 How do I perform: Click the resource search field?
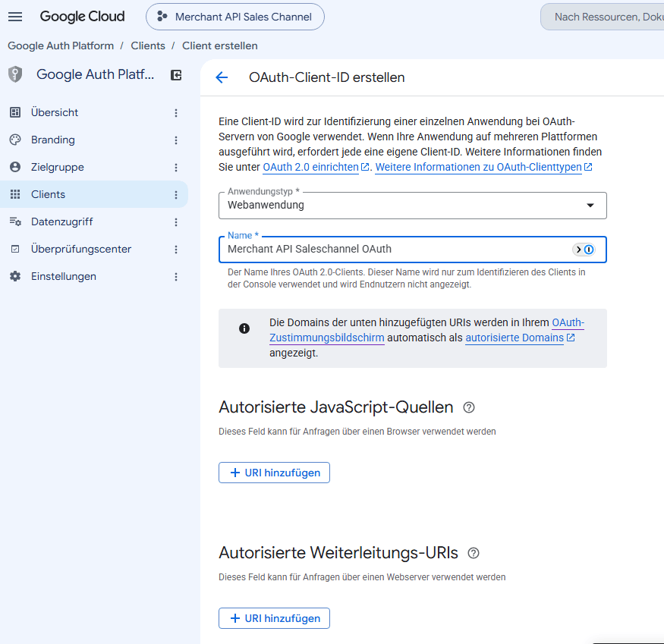tap(603, 17)
